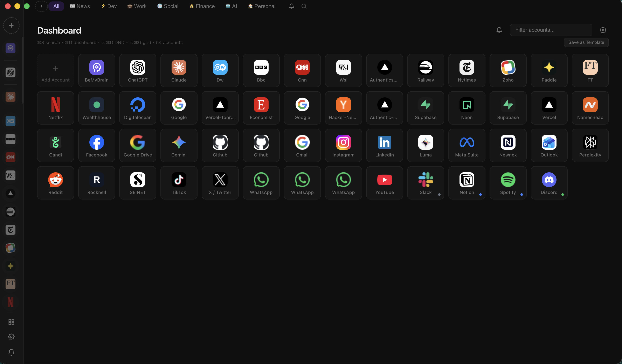Screen dimensions: 622x364
Task: Click the sidebar add account plus circle
Action: coord(11,25)
